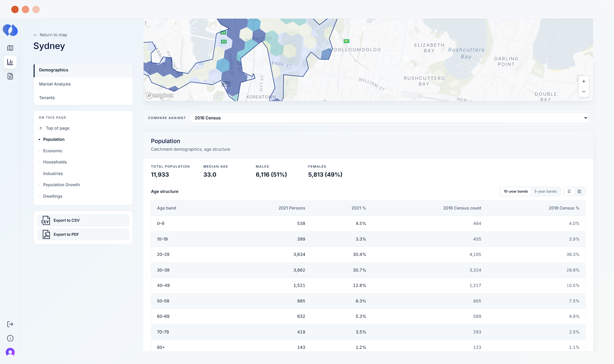
Task: Open the Market Analysis tab
Action: click(x=83, y=84)
